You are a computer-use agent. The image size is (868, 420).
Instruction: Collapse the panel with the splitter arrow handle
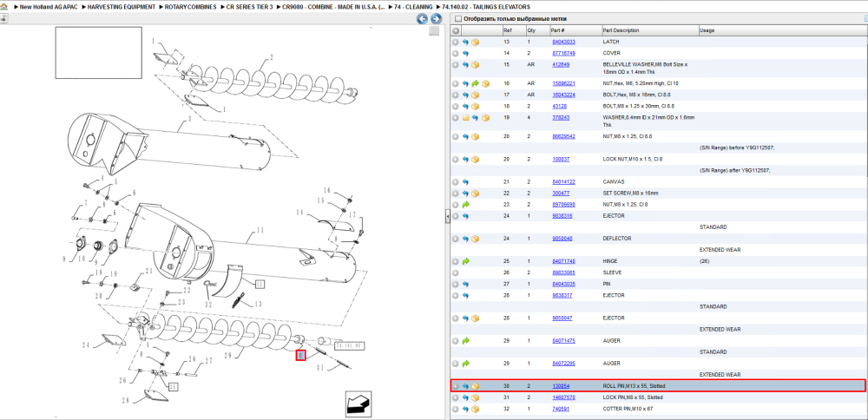tap(447, 218)
